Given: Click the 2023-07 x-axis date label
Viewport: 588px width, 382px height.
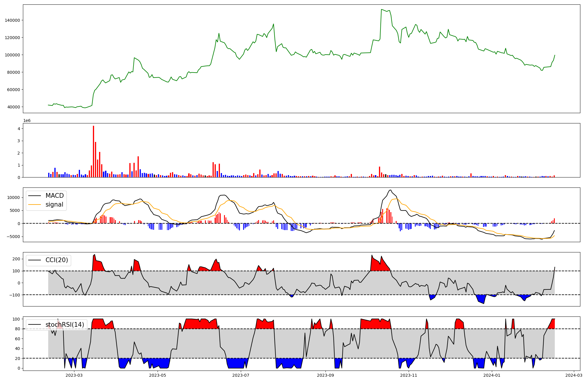Looking at the screenshot, I should [241, 375].
